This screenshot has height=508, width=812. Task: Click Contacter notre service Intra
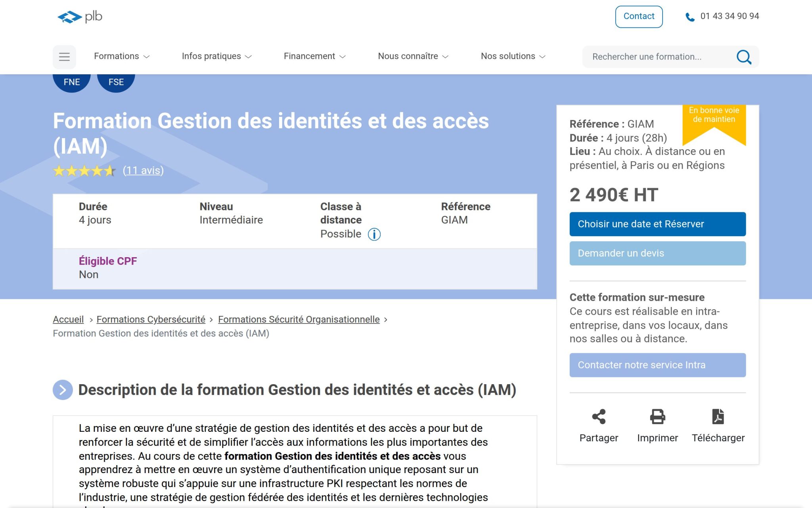pyautogui.click(x=657, y=365)
